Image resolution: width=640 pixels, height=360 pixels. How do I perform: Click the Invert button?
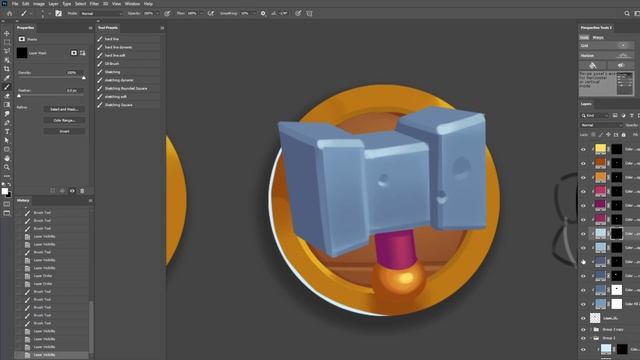click(x=64, y=131)
